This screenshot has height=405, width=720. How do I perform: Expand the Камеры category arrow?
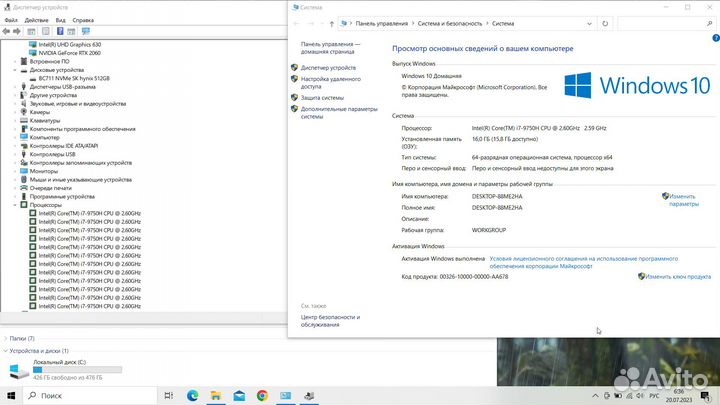pos(15,112)
